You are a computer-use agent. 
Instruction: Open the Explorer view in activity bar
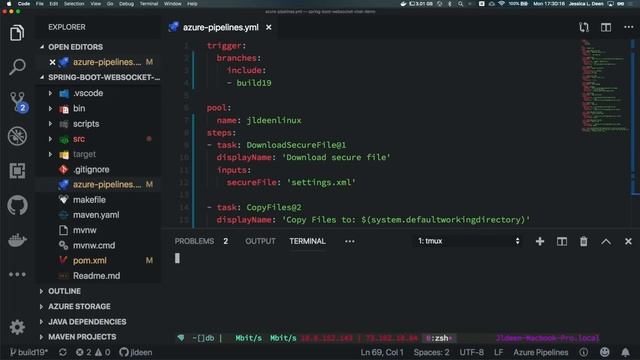[x=17, y=33]
